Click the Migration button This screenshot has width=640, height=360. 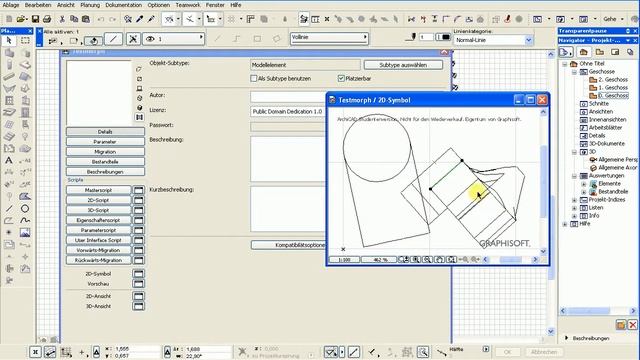105,151
